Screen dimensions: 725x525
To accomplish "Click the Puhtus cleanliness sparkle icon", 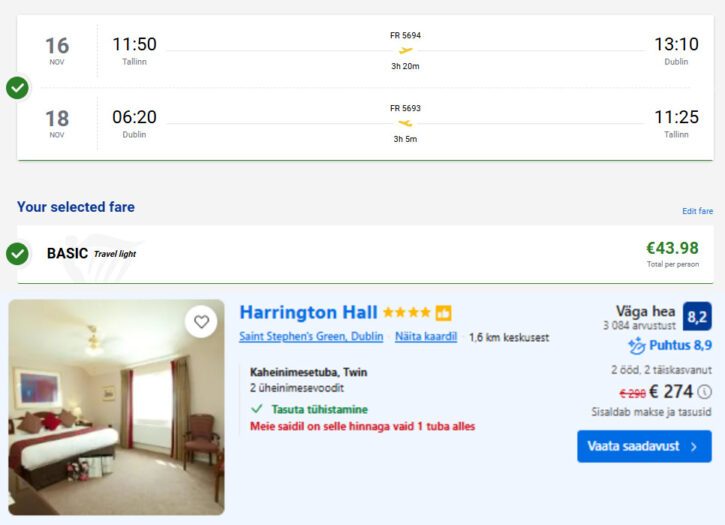I will 636,346.
